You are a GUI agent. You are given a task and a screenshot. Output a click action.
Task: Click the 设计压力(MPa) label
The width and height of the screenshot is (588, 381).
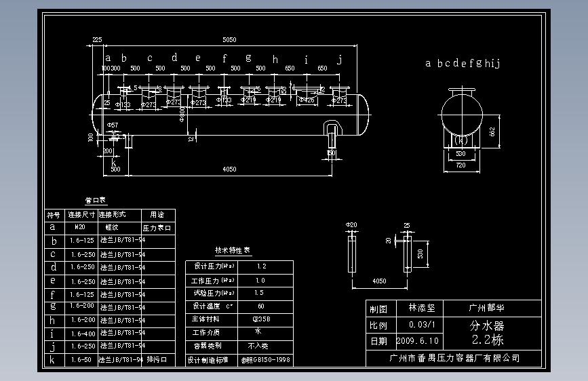pos(214,266)
